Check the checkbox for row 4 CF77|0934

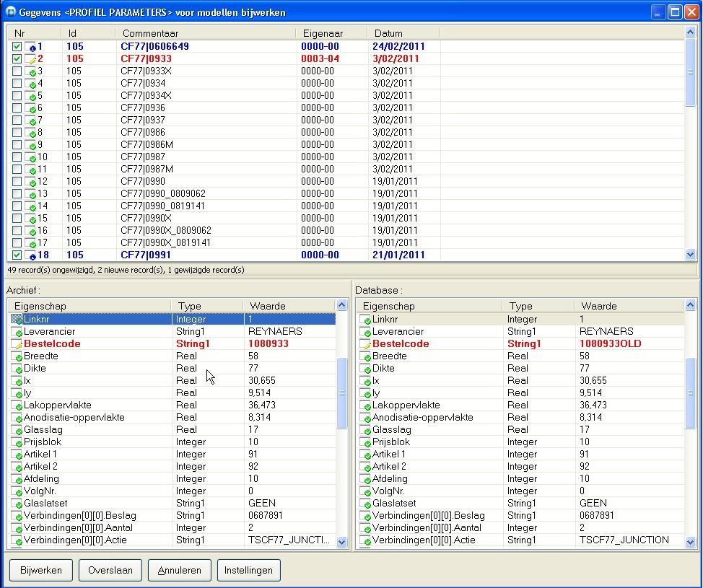coord(17,84)
